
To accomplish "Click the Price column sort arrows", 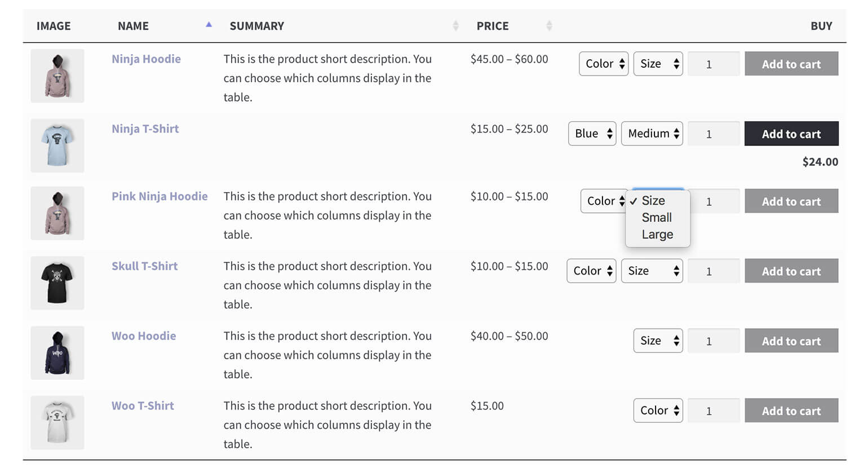I will 549,26.
